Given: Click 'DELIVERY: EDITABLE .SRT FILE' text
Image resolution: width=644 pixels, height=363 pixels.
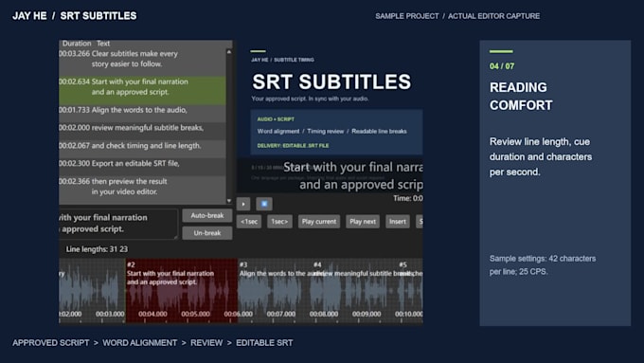Looking at the screenshot, I should (x=293, y=146).
